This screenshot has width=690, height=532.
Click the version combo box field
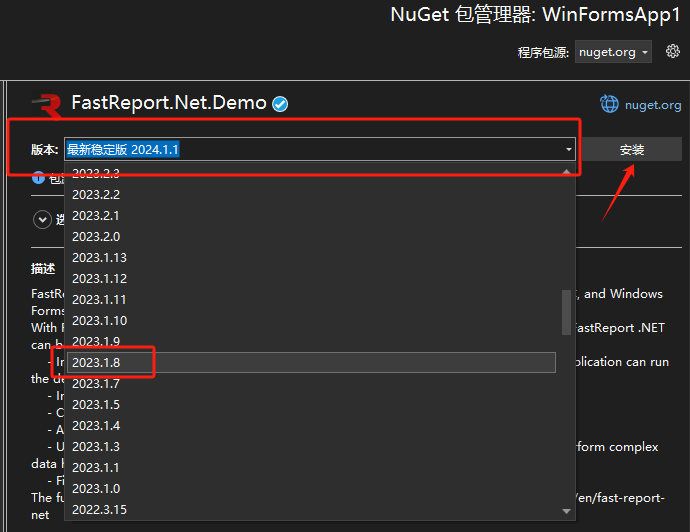pos(320,149)
